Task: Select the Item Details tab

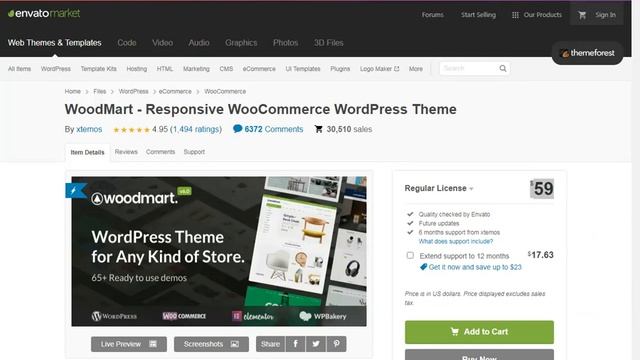Action: point(87,152)
